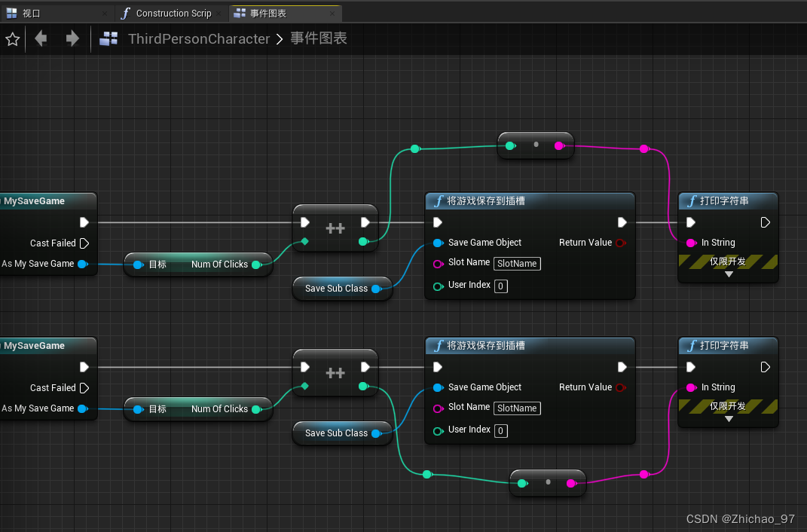Viewport: 807px width, 532px height.
Task: Click lower Save Sub Class output pin
Action: (x=376, y=433)
